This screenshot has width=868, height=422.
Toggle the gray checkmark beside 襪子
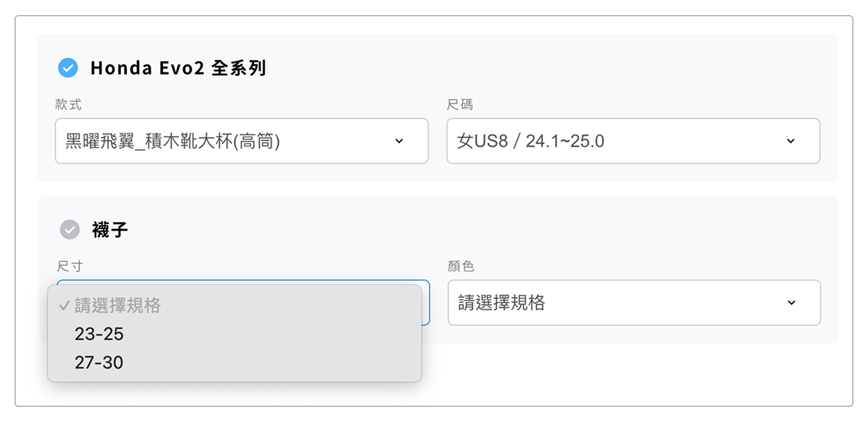point(69,230)
